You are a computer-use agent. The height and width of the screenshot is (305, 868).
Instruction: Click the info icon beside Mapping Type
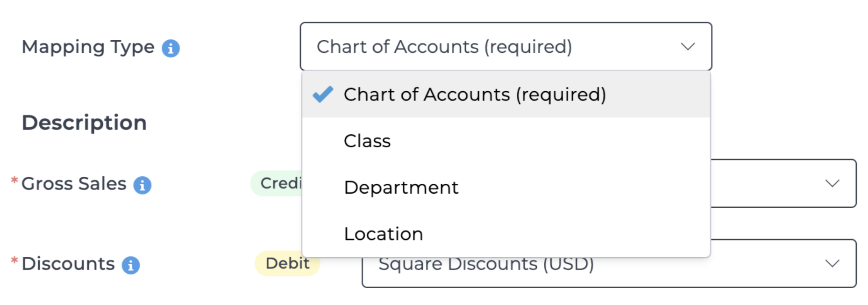pyautogui.click(x=171, y=48)
